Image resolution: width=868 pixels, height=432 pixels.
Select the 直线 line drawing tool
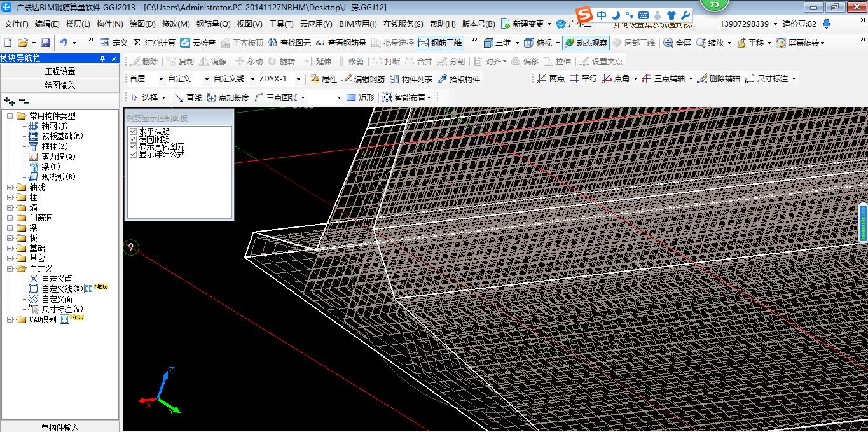(188, 97)
